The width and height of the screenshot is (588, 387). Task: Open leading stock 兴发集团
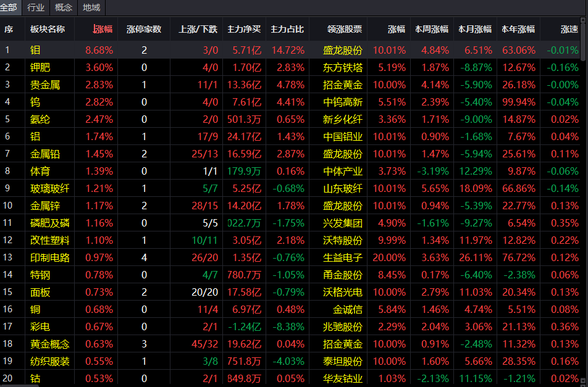pyautogui.click(x=343, y=223)
